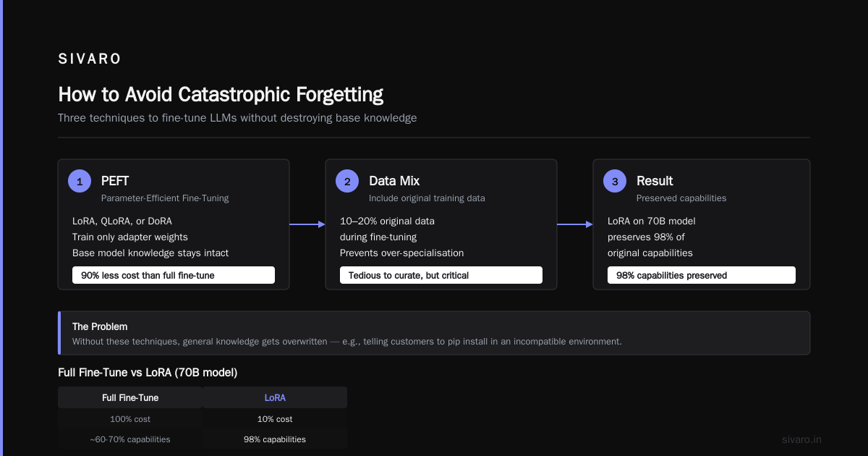Viewport: 868px width, 456px height.
Task: Click the 'Full Fine-Tune vs LoRA (70B model)' heading
Action: coord(148,373)
